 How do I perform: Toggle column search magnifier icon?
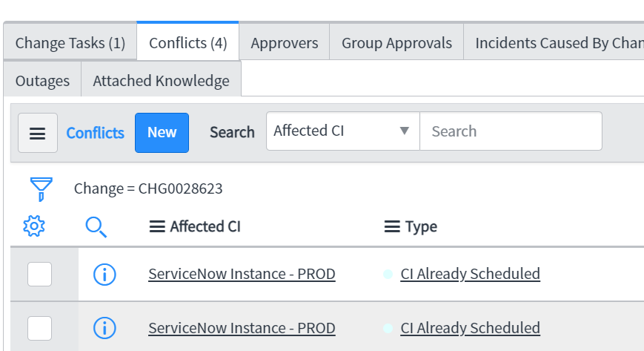pyautogui.click(x=96, y=227)
